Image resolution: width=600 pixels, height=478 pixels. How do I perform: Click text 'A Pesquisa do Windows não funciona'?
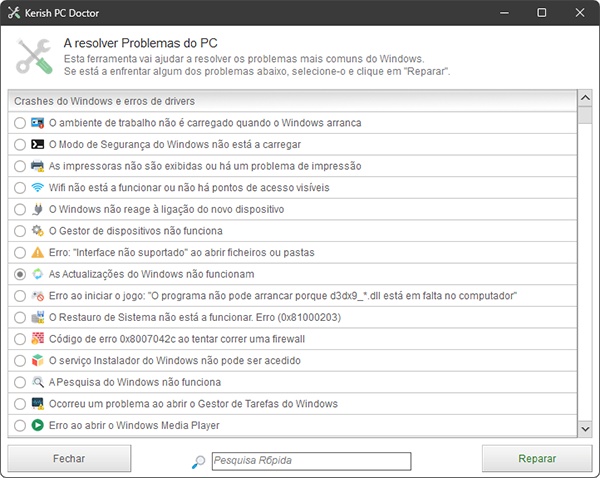click(135, 382)
